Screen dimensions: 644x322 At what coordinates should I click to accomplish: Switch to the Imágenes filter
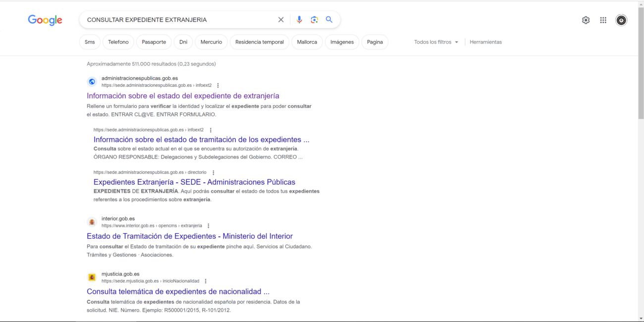tap(342, 42)
